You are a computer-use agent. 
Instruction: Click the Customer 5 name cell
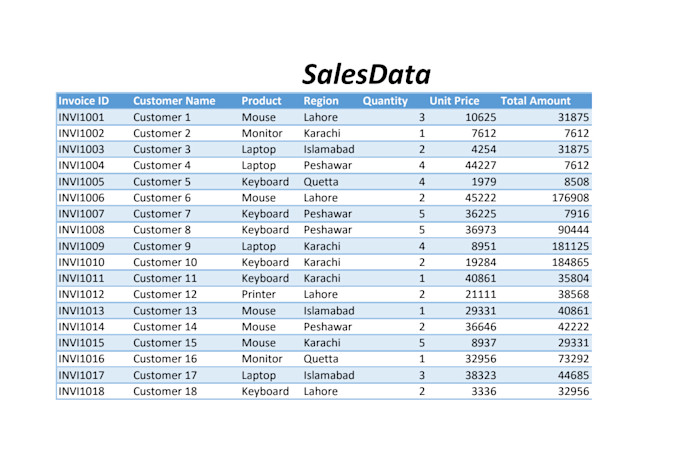162,182
